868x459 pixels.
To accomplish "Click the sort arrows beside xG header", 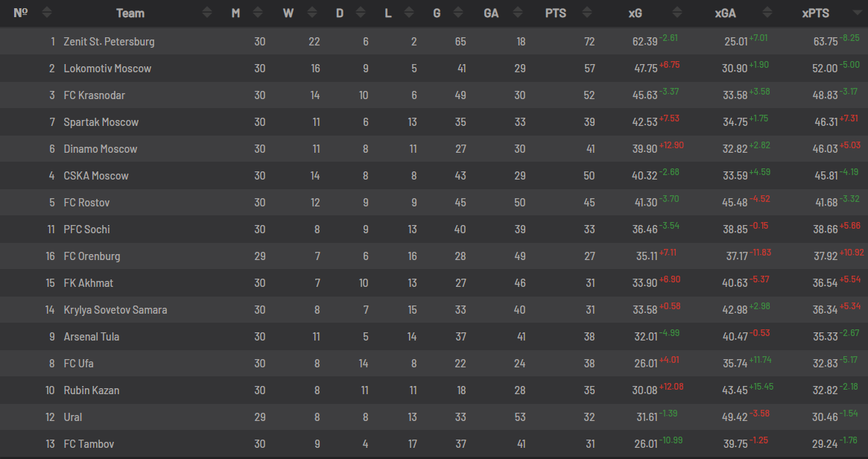I will tap(677, 13).
